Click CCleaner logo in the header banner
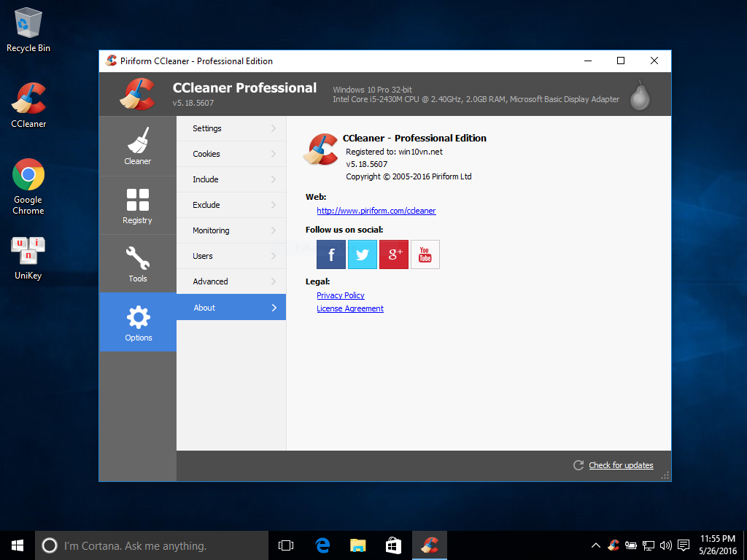This screenshot has height=560, width=747. click(x=137, y=94)
